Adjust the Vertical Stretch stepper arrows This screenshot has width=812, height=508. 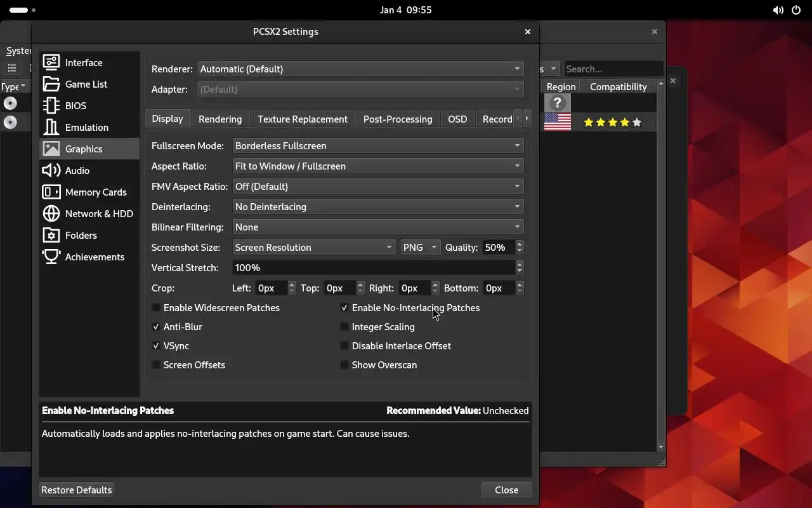520,267
